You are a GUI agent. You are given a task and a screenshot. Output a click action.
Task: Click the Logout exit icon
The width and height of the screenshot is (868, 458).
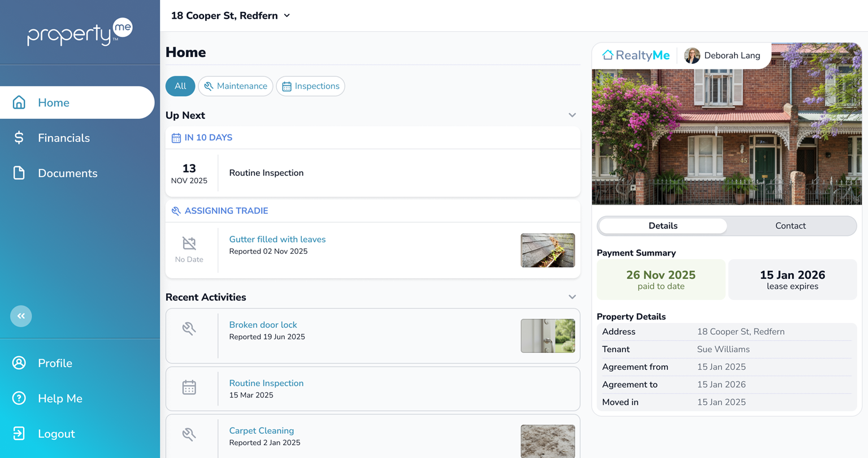pyautogui.click(x=19, y=434)
